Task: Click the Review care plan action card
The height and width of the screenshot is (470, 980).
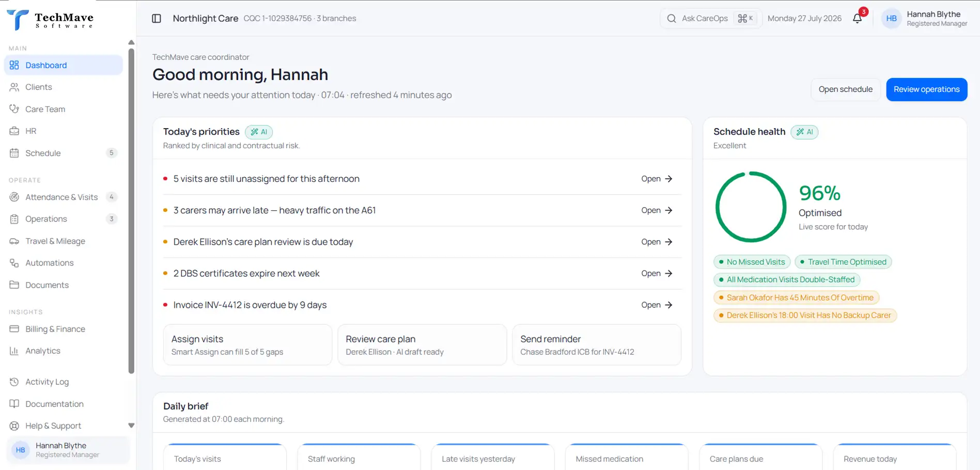Action: point(422,344)
